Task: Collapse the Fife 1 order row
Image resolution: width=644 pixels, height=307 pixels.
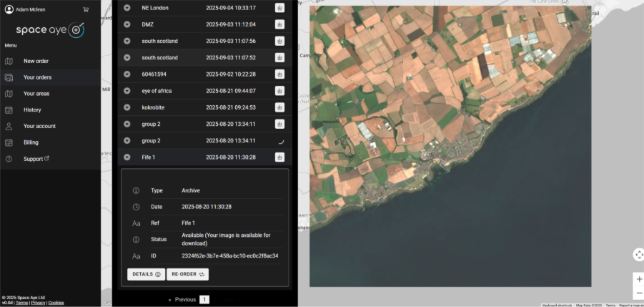Action: point(127,157)
